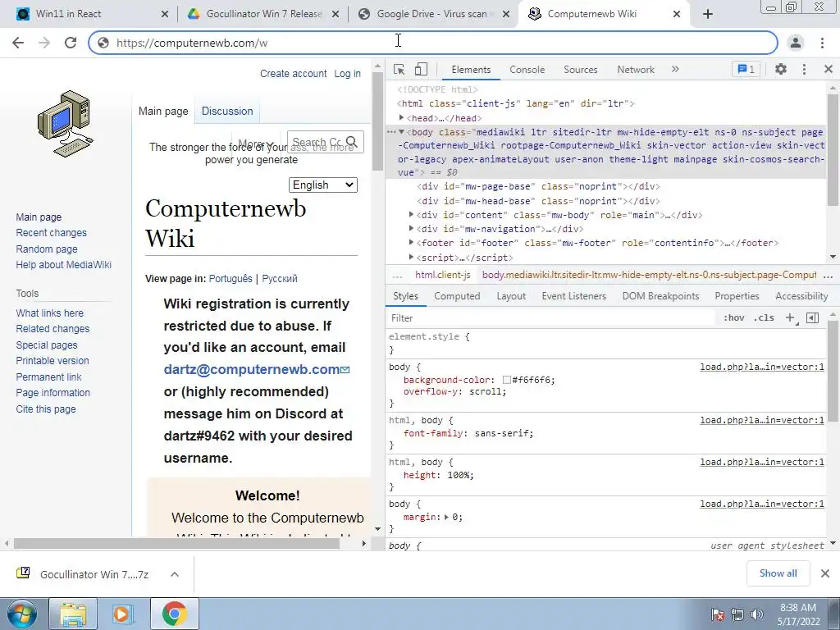Screen dimensions: 840x630
Task: Click the styles pane vertical scrollbar
Action: 833,371
